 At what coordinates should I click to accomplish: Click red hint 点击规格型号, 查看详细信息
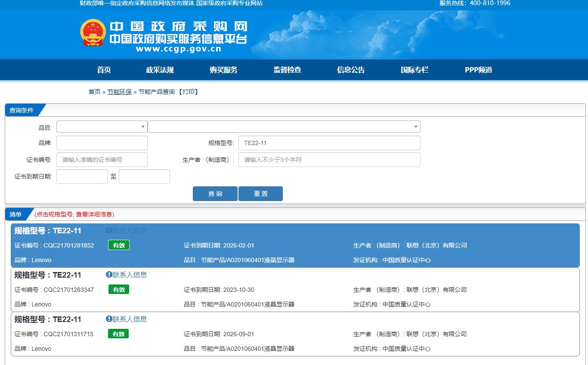click(x=74, y=214)
